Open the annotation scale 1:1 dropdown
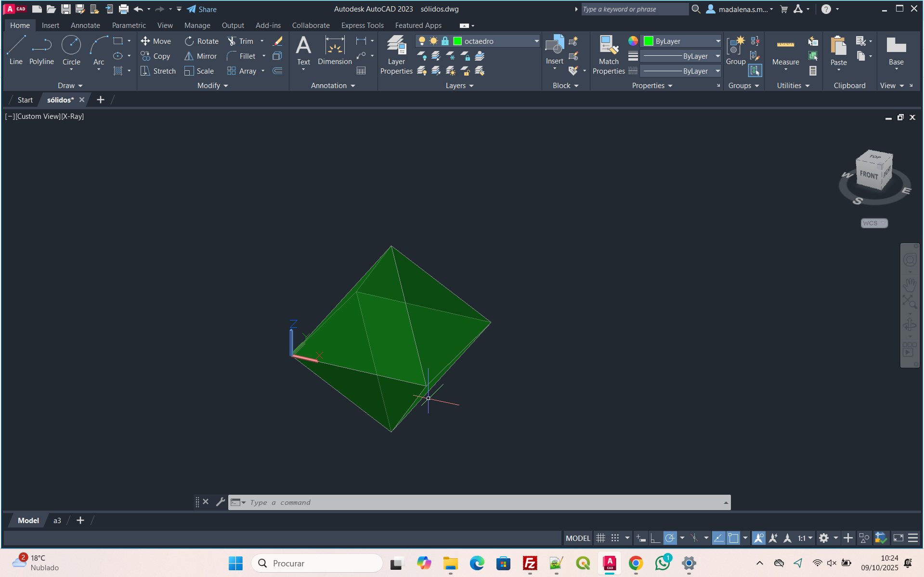The height and width of the screenshot is (577, 924). [x=805, y=538]
